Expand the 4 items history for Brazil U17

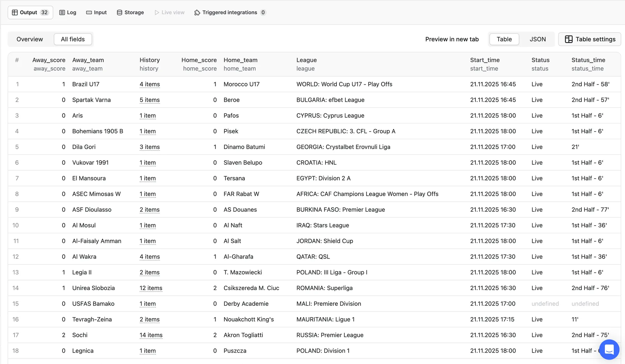[x=149, y=84]
